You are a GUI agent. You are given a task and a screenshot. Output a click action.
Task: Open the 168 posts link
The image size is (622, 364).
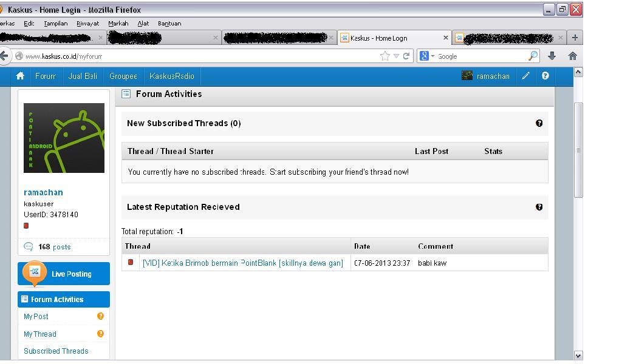[x=54, y=247]
